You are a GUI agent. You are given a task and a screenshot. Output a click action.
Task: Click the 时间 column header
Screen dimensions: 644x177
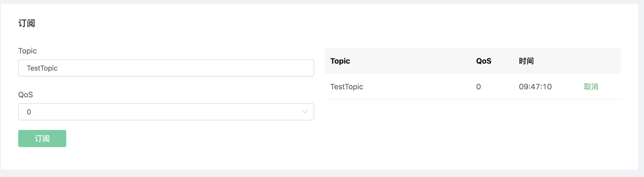coord(526,61)
